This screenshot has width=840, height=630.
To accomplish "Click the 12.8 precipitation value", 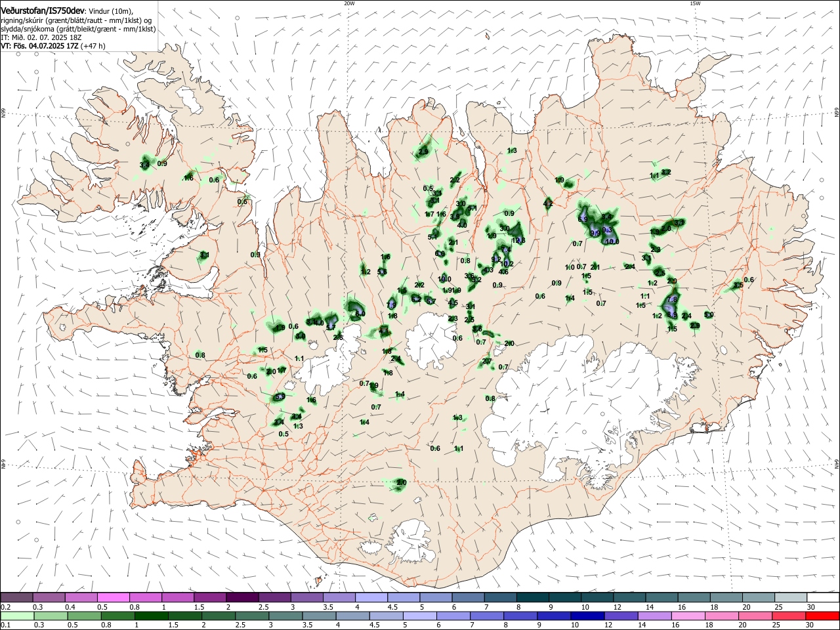I will tap(518, 240).
